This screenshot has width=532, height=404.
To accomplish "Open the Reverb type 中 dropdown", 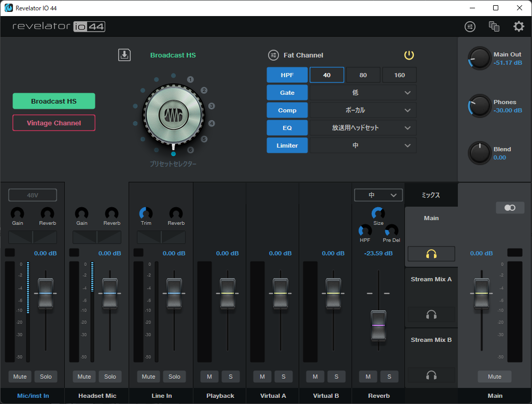I will tap(379, 195).
